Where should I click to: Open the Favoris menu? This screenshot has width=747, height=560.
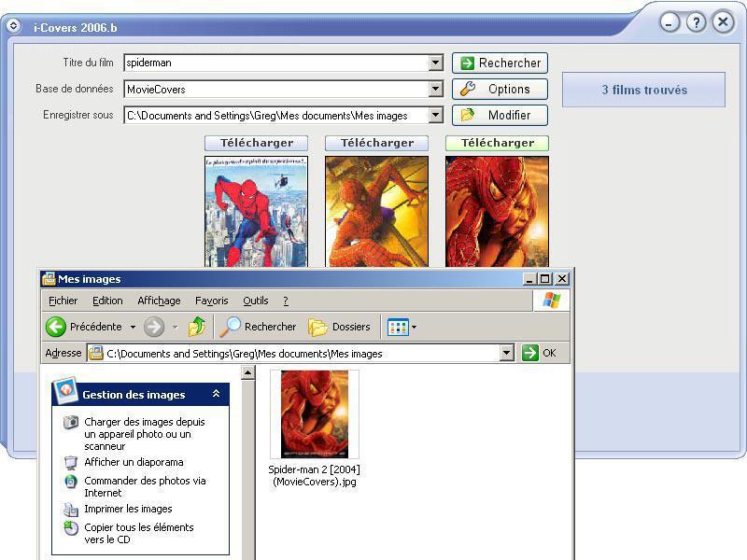coord(212,301)
